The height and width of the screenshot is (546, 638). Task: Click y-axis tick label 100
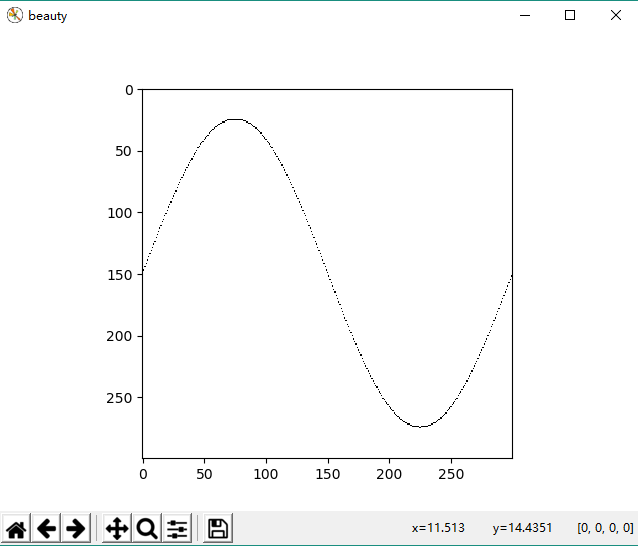120,213
